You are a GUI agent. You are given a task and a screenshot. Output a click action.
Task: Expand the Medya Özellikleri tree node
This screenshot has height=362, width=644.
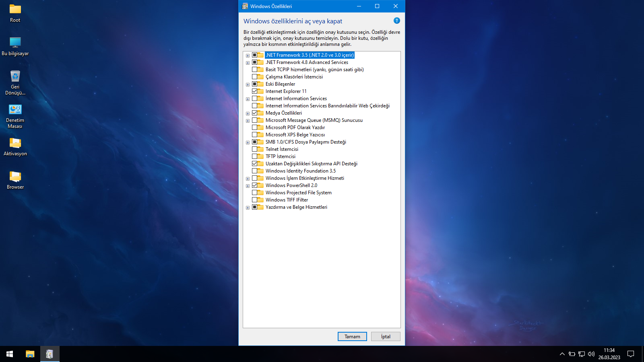tap(248, 113)
